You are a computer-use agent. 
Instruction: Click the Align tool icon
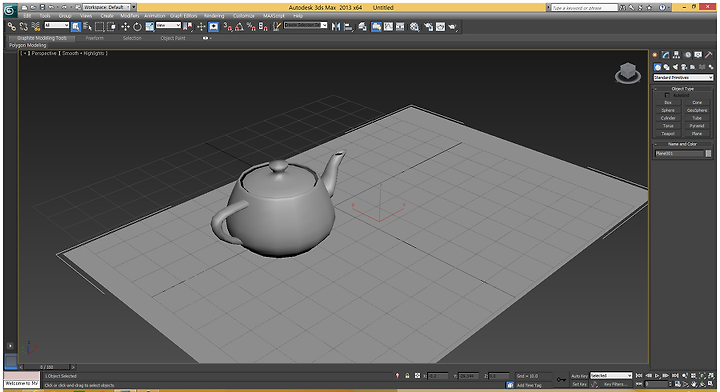(x=348, y=27)
